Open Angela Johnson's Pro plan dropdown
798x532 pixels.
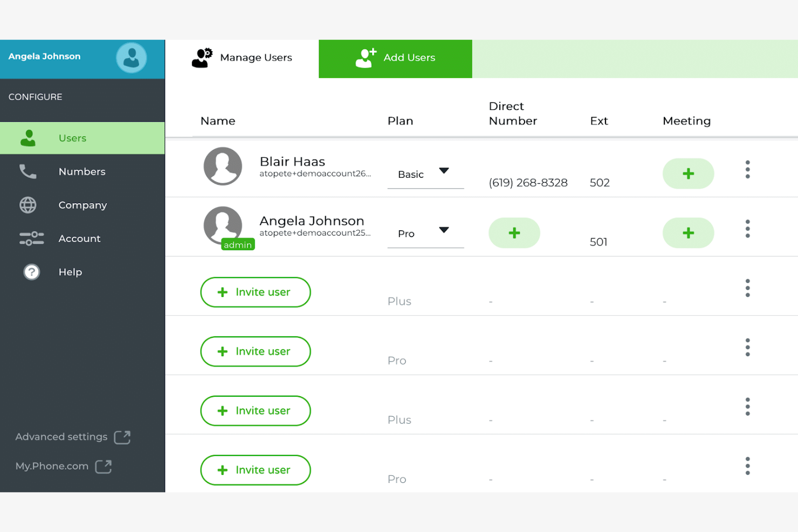(425, 233)
